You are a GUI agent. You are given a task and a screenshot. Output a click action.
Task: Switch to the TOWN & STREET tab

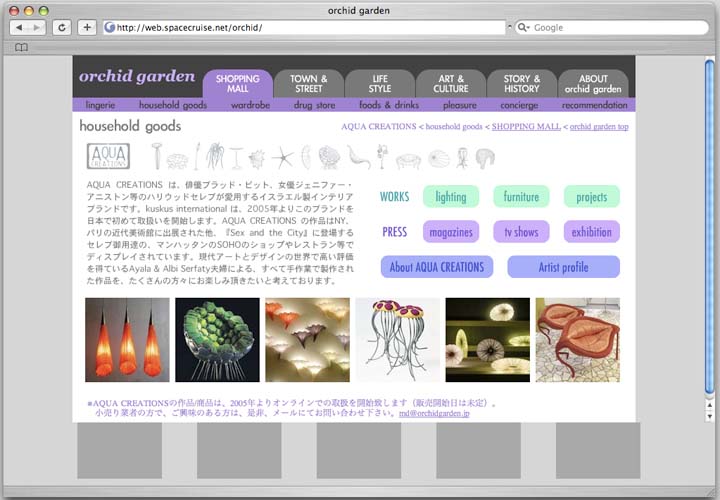308,83
